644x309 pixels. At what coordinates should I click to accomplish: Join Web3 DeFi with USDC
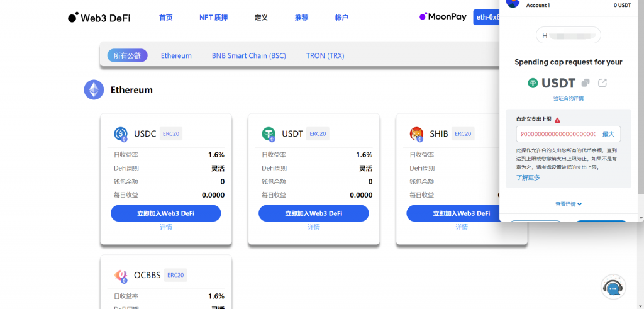point(166,213)
